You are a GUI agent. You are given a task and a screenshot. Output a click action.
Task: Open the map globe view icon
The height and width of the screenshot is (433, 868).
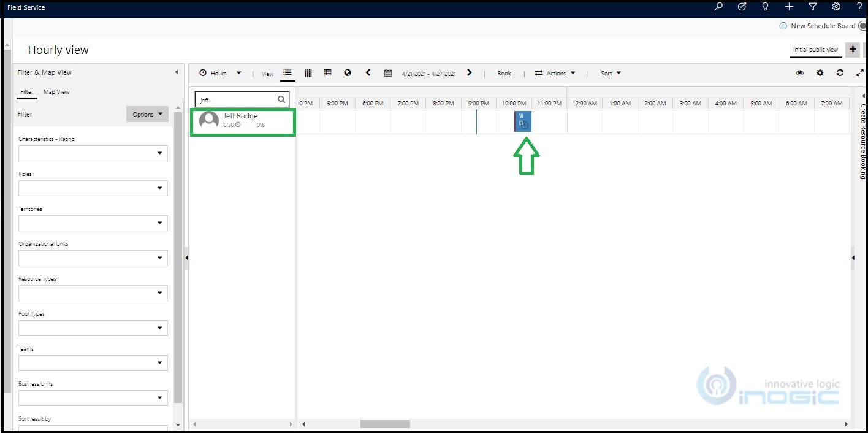pyautogui.click(x=348, y=72)
